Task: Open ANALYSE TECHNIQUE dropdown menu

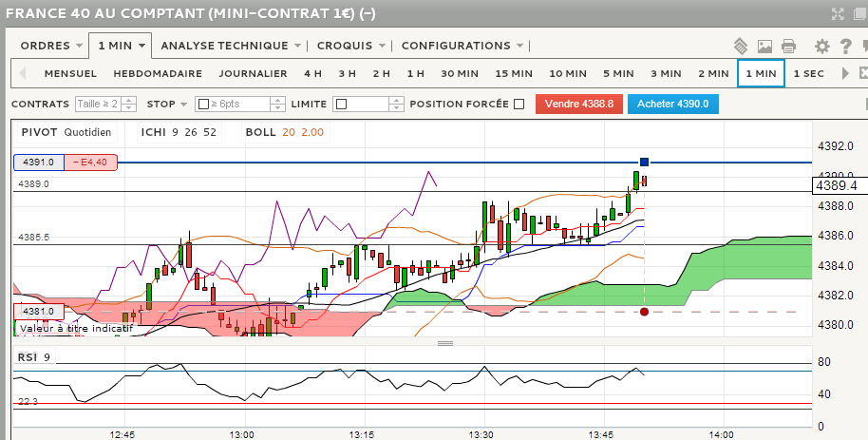Action: 231,46
